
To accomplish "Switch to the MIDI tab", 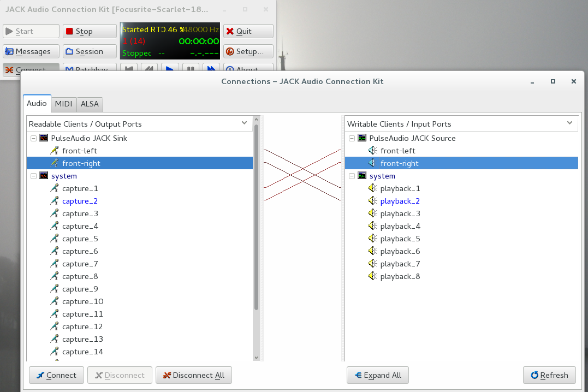I will click(63, 104).
